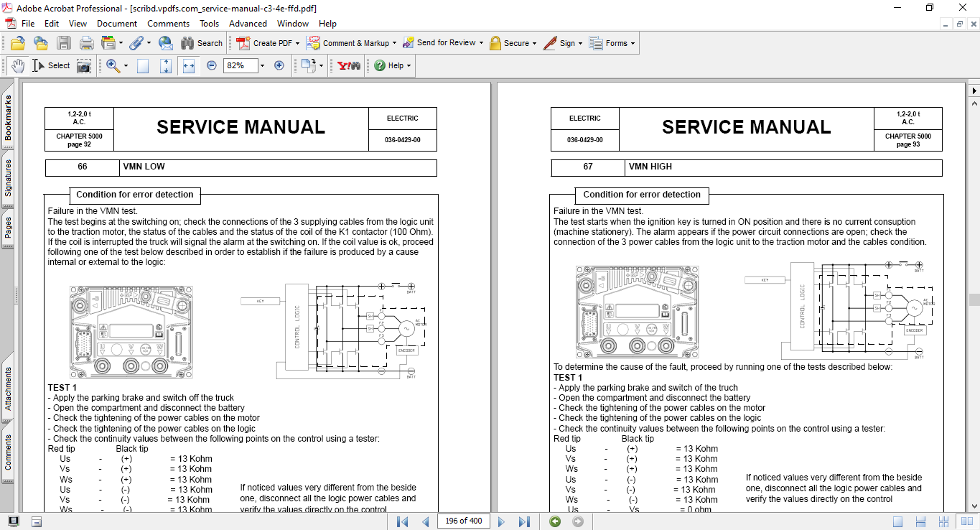
Task: Click the Rotate view page icon
Action: tap(308, 65)
